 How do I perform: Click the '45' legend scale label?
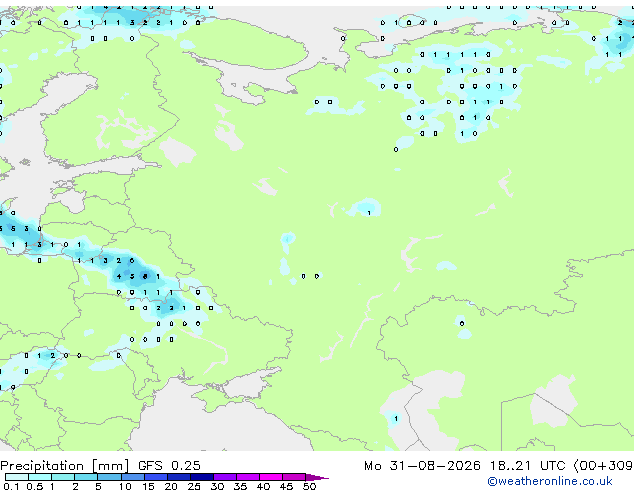click(286, 486)
